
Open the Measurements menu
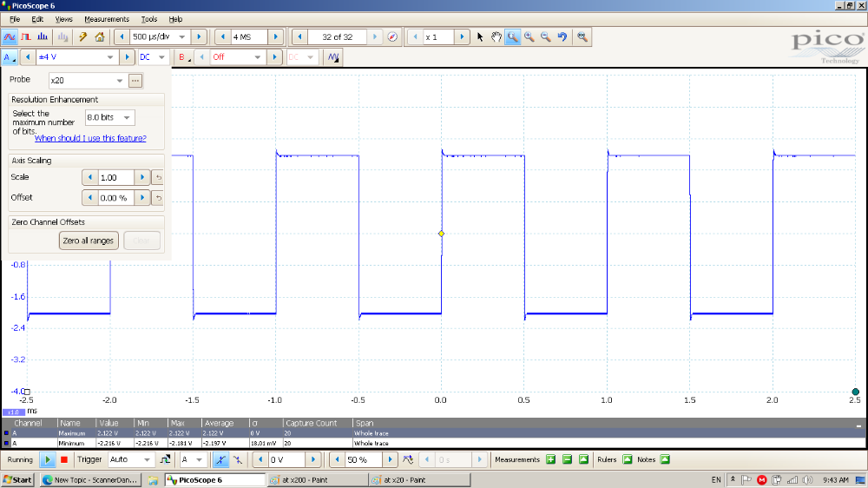coord(106,19)
